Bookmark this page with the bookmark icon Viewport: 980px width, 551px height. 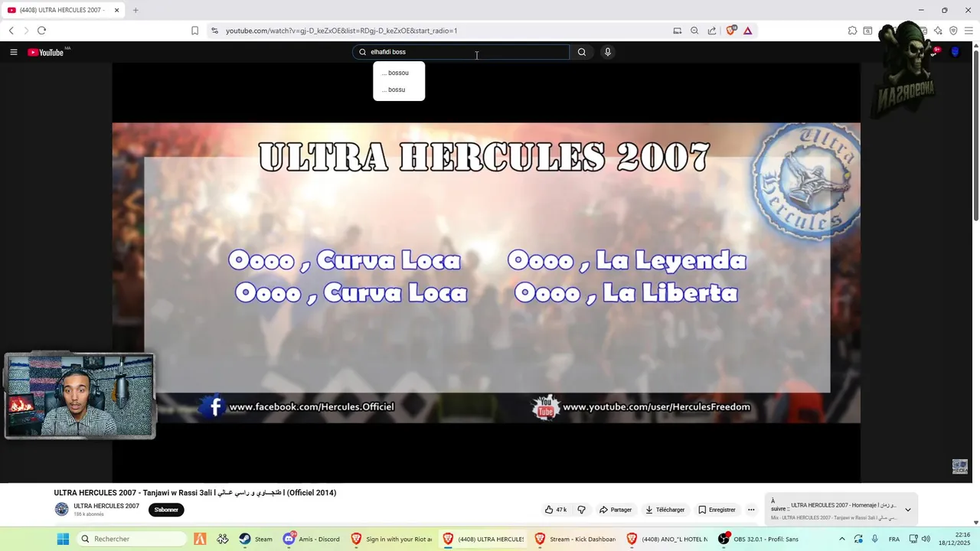pyautogui.click(x=194, y=31)
